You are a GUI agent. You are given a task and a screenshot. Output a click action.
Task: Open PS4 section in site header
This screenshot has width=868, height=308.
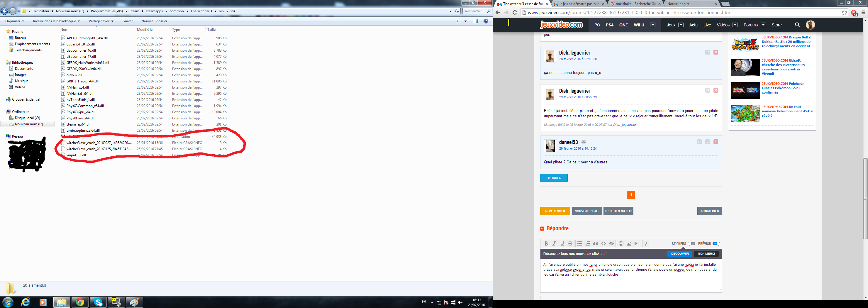pyautogui.click(x=610, y=25)
